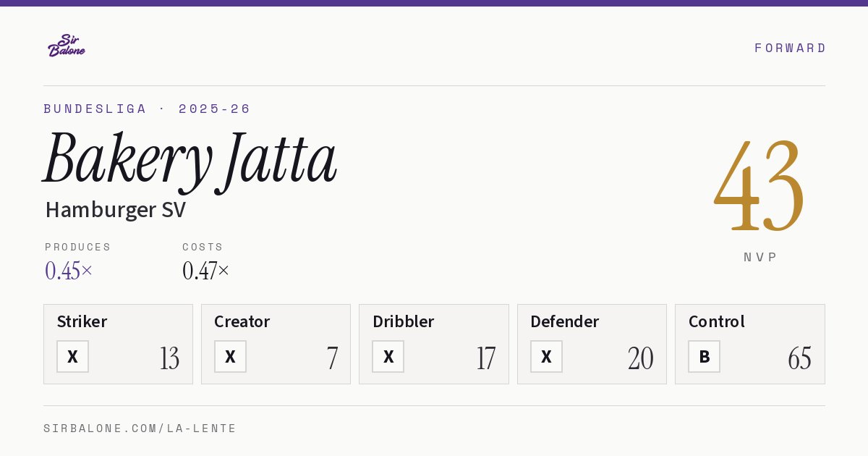Screen dimensions: 868x456
Task: Click the Costs 0.47× value
Action: 206,271
